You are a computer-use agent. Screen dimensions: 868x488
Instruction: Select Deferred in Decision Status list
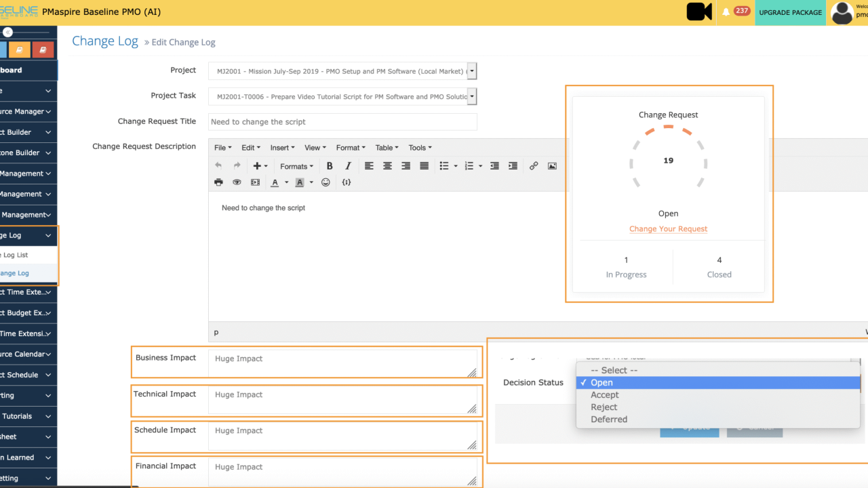point(718,420)
